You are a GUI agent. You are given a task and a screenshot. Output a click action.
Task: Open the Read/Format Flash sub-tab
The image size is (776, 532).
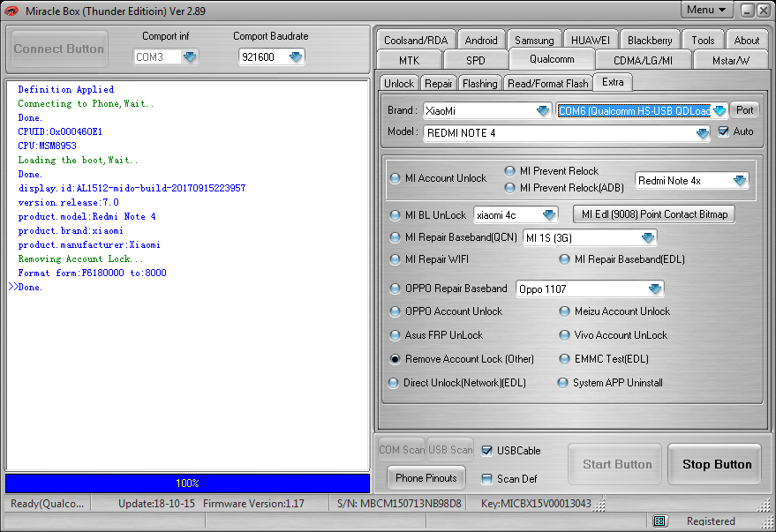548,84
